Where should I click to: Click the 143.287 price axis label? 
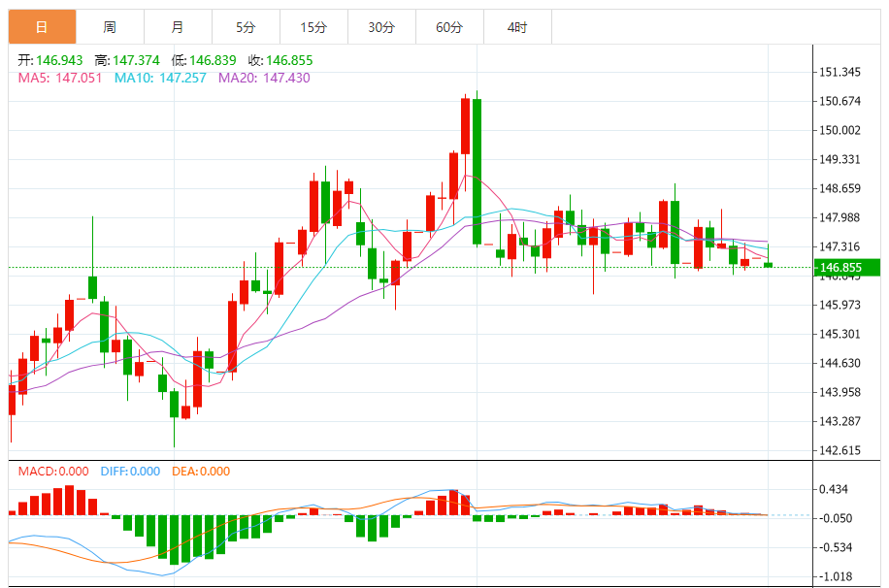[840, 421]
